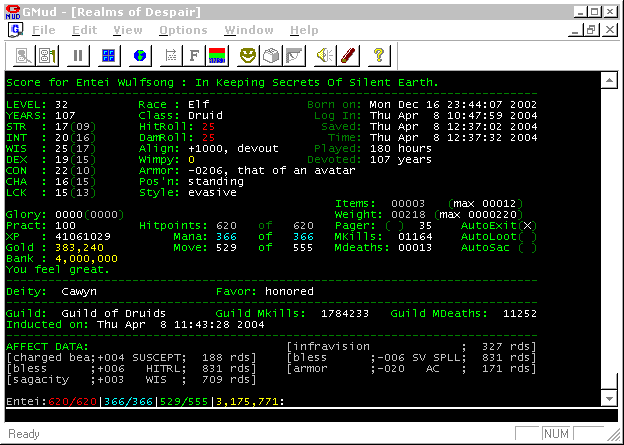Viewport: 624px width, 445px height.
Task: Click the disconnect socket toolbar icon
Action: point(47,55)
